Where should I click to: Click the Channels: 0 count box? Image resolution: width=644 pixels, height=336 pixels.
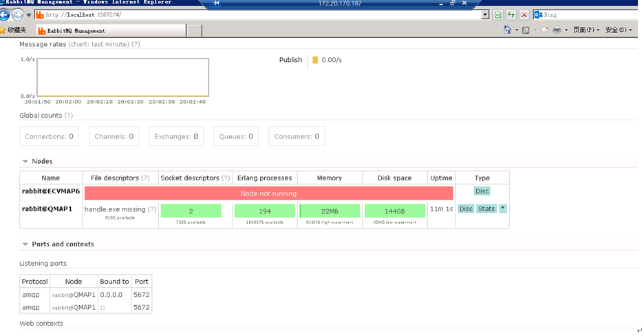[114, 136]
